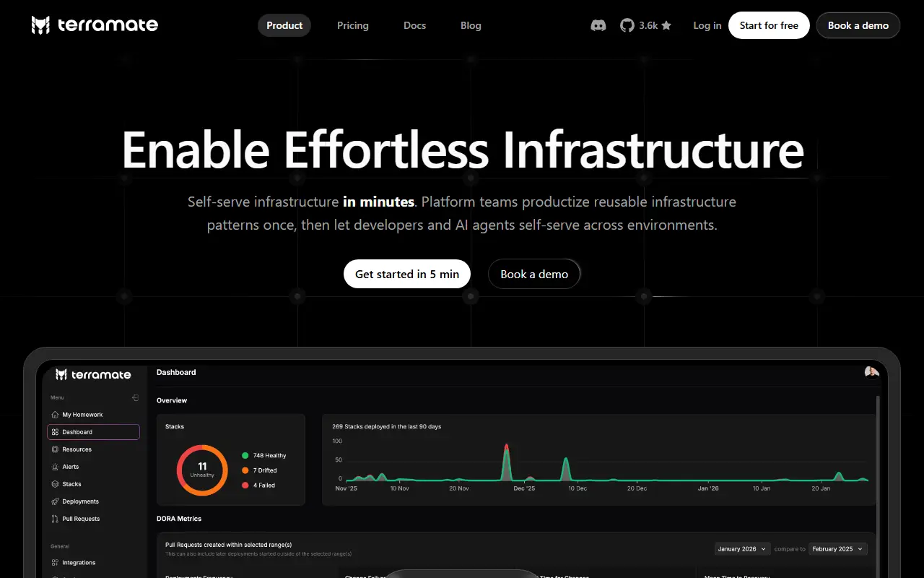Open the Stacks layers icon in sidebar
The image size is (924, 578).
[55, 484]
